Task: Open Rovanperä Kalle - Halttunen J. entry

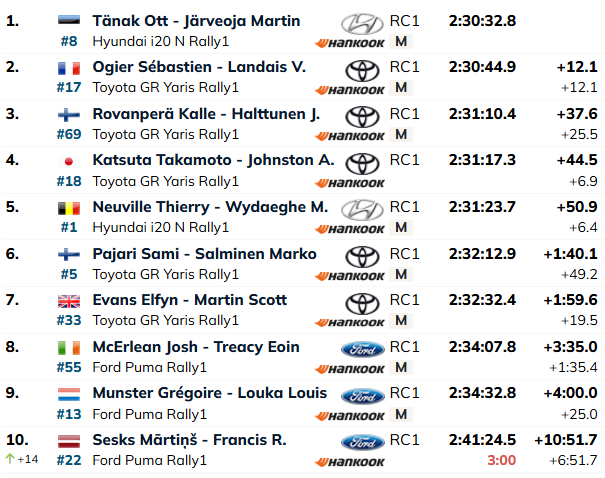Action: pos(206,114)
